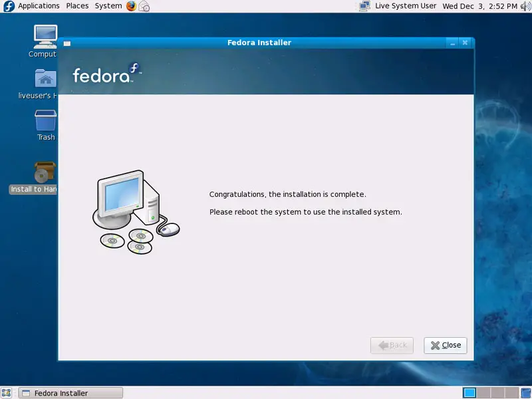Switch to the fourth workspace

[x=511, y=393]
